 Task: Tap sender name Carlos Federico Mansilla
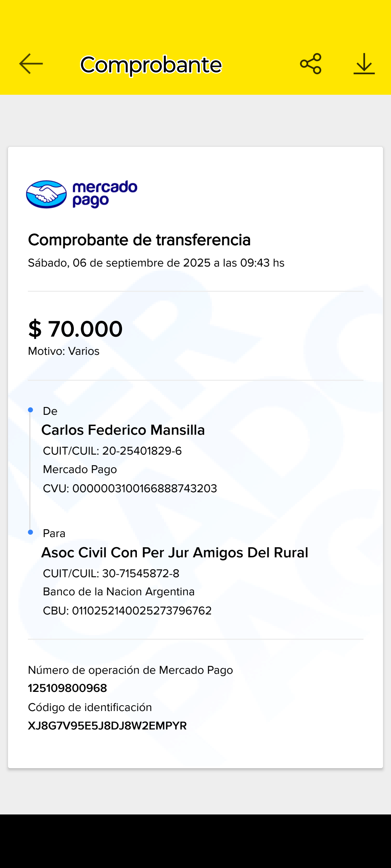tap(123, 430)
